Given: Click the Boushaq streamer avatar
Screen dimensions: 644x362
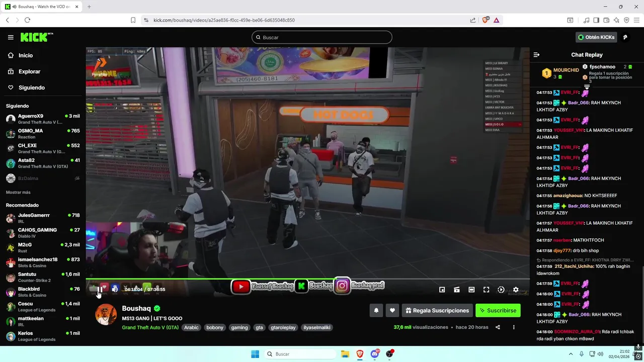Looking at the screenshot, I should [106, 315].
